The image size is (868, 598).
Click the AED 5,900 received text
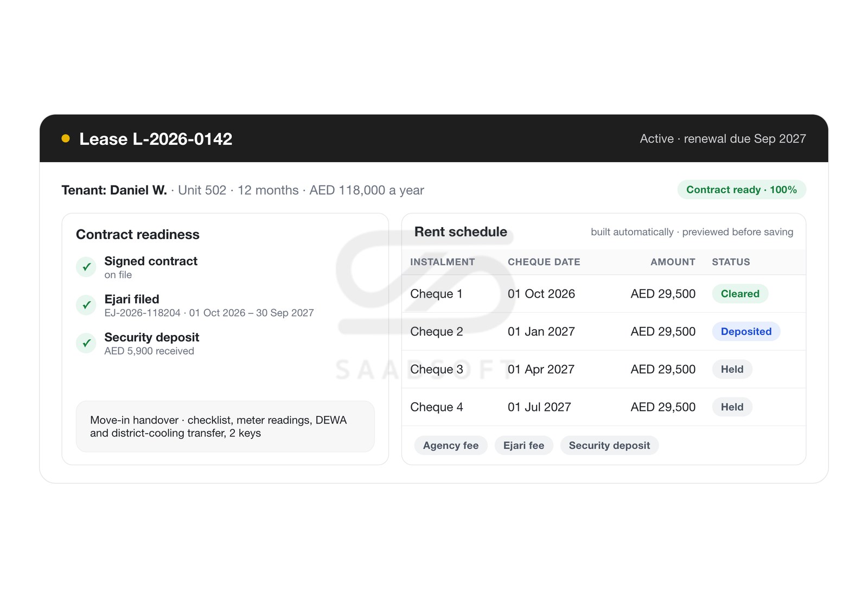[x=149, y=351]
